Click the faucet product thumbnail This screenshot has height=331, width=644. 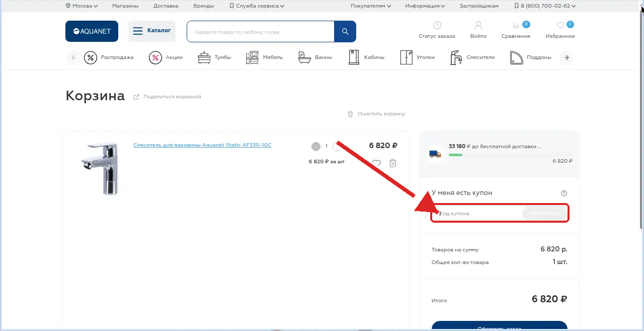(100, 168)
